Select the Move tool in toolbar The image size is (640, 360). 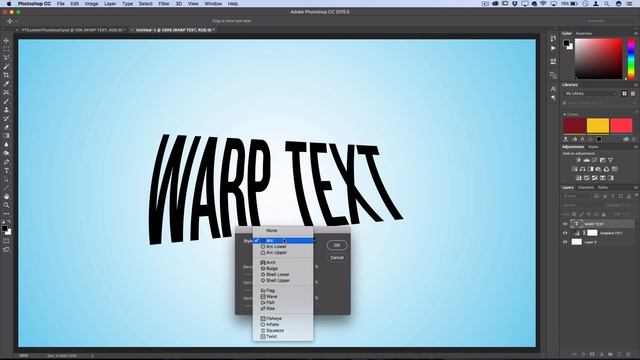pyautogui.click(x=6, y=41)
